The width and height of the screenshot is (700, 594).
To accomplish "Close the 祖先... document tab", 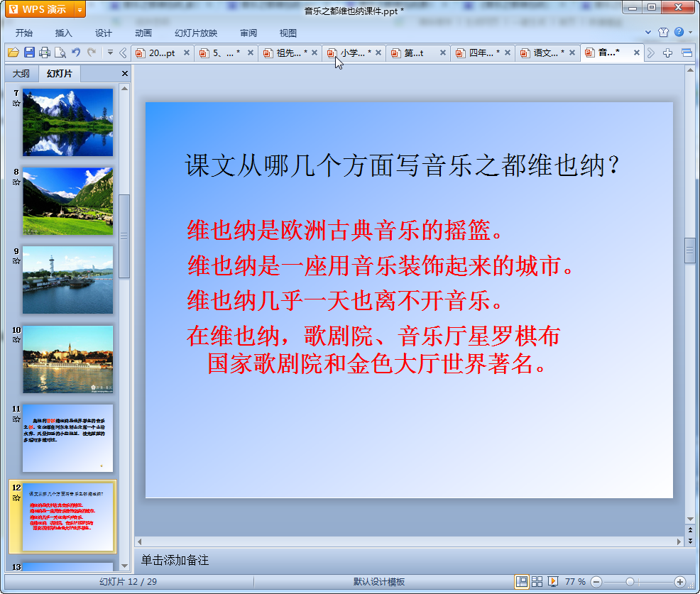I will click(315, 53).
